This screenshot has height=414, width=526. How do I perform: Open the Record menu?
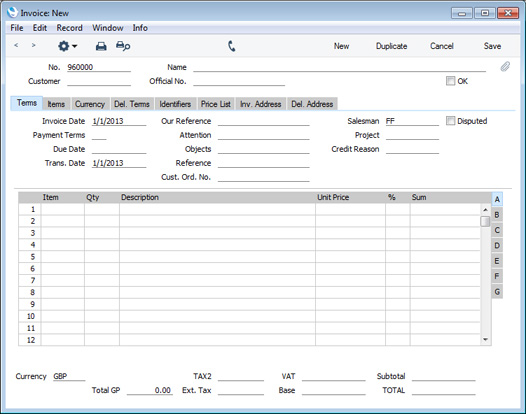click(x=69, y=28)
